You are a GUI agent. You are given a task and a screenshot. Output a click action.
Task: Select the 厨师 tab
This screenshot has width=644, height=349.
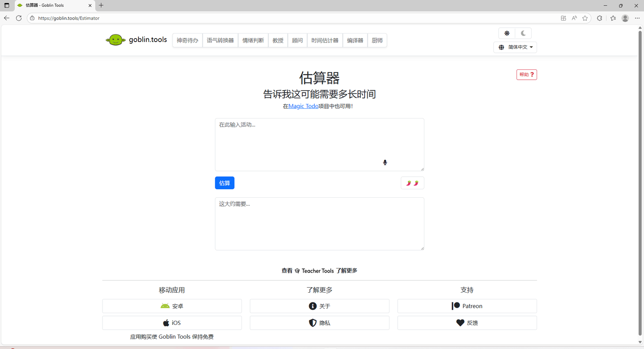(x=377, y=40)
